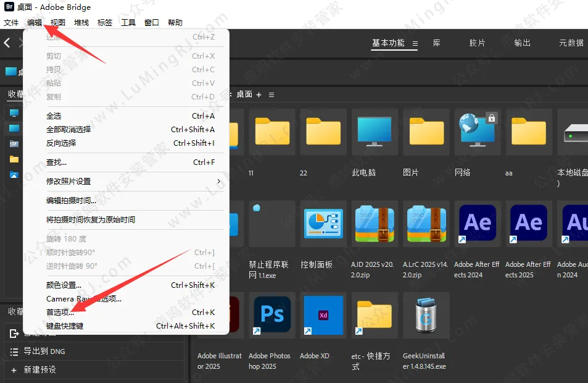Image resolution: width=588 pixels, height=383 pixels.
Task: Switch to the 元数据 workspace tab
Action: 571,43
